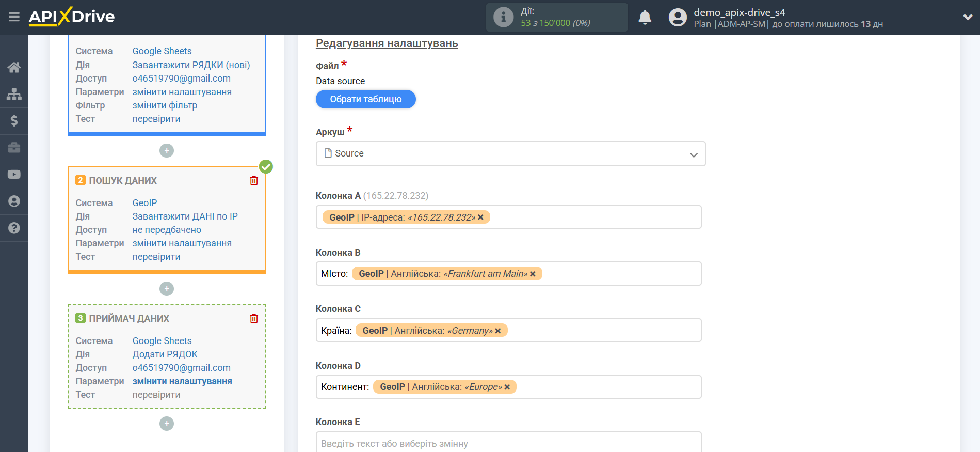
Task: Add step after ПРИЙМАЧ ДАНИХ block
Action: pos(167,424)
